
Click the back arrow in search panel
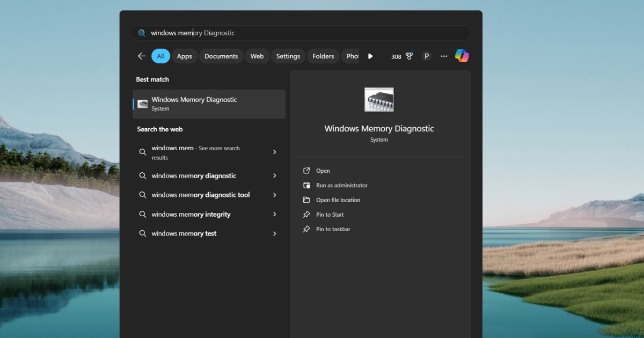click(x=142, y=56)
